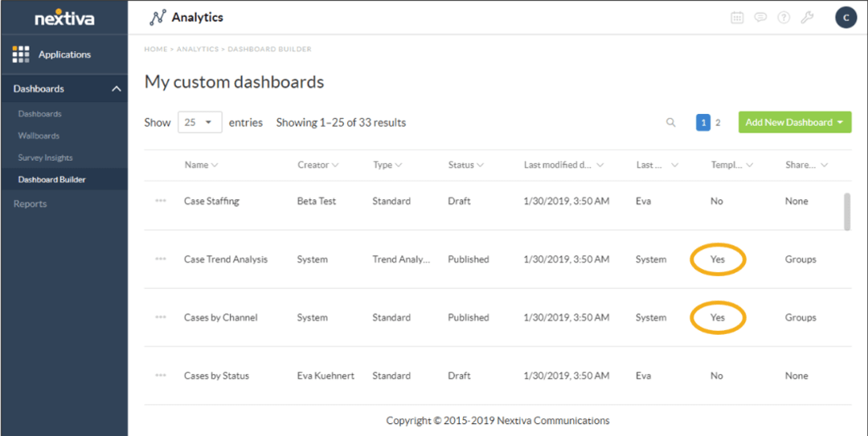Open the Show entries count dropdown
The image size is (868, 436).
(x=199, y=123)
